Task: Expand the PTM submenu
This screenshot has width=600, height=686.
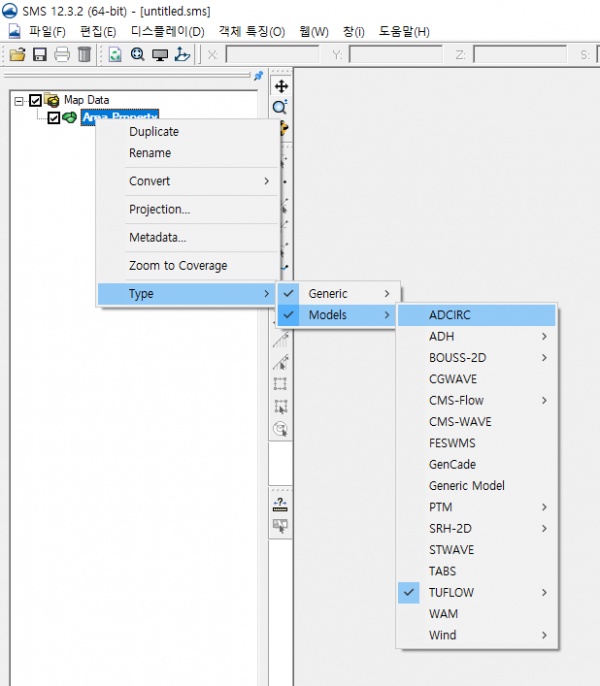Action: pos(477,507)
